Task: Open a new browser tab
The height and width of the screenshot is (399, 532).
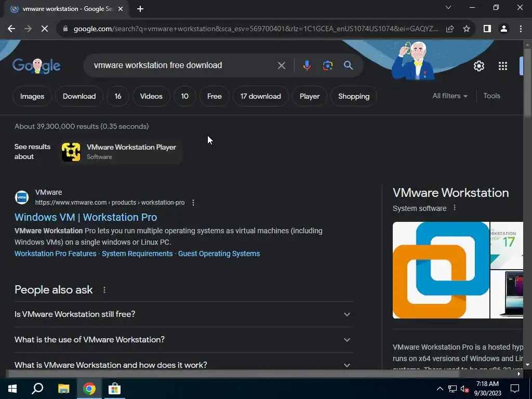Action: click(140, 9)
